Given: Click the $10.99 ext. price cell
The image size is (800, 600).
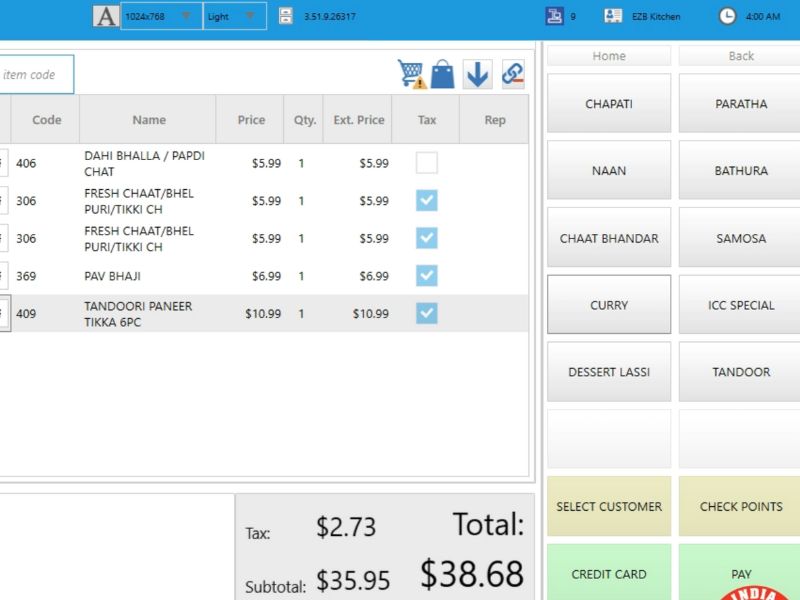Looking at the screenshot, I should click(x=371, y=313).
